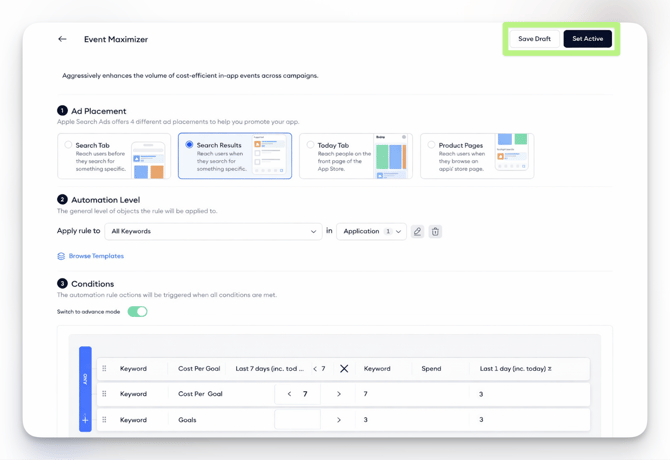Expand the Application dropdown

click(371, 232)
